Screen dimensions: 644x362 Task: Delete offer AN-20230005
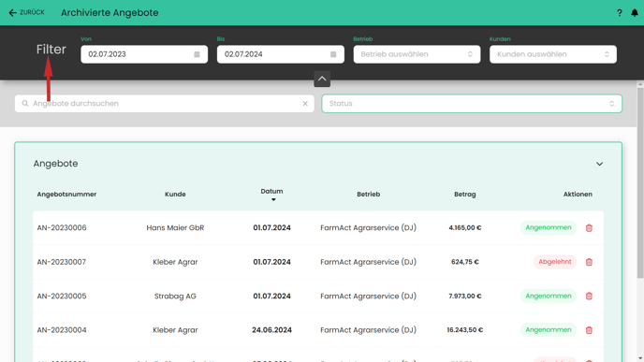click(x=589, y=296)
